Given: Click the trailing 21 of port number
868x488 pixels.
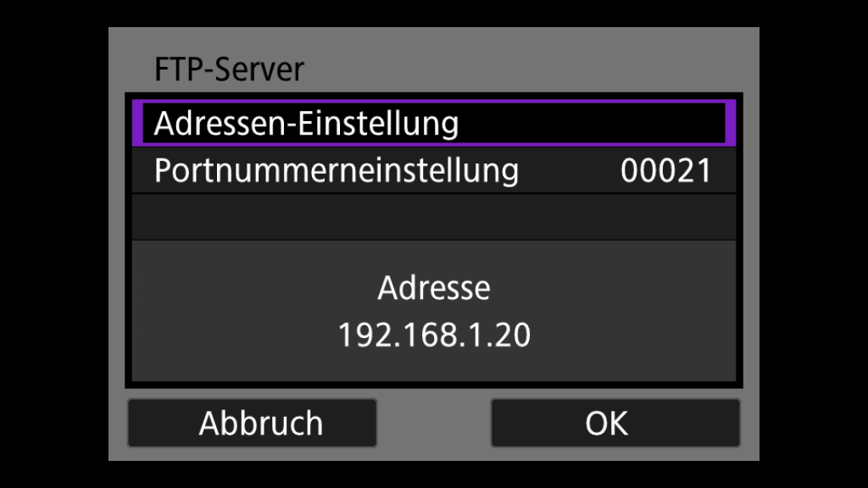Looking at the screenshot, I should [694, 170].
